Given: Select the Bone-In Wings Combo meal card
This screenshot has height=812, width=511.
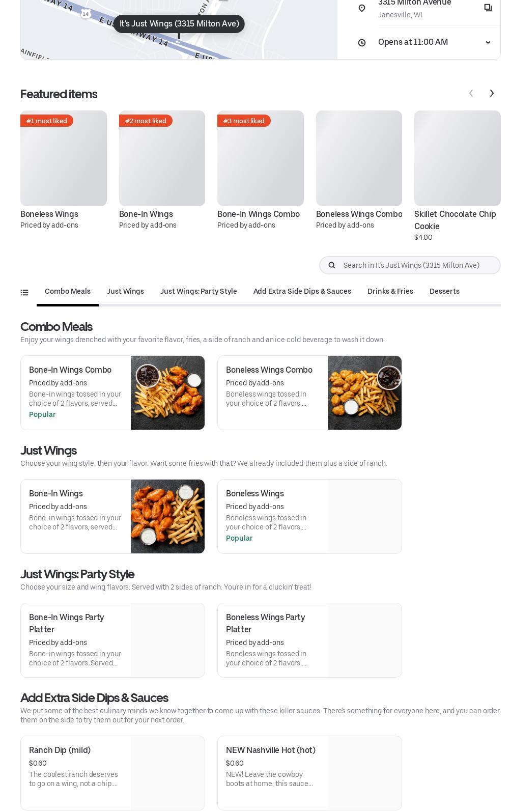Looking at the screenshot, I should click(112, 393).
